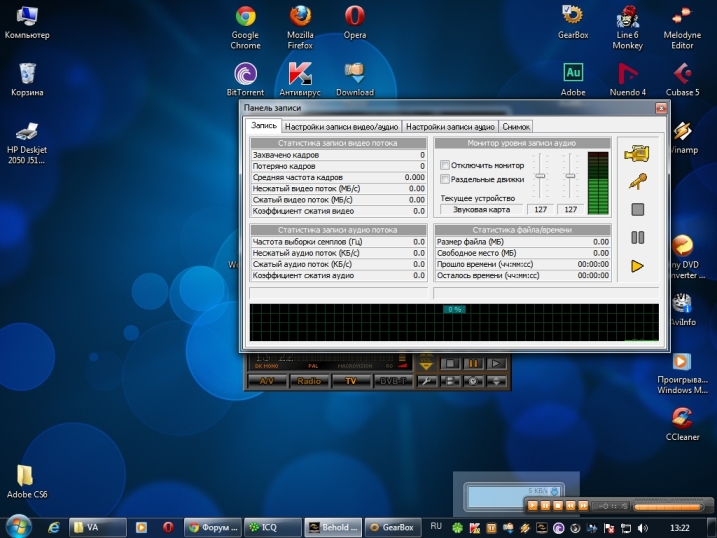Open the Nuendo 4 desktop shortcut
The height and width of the screenshot is (538, 717).
tap(629, 74)
